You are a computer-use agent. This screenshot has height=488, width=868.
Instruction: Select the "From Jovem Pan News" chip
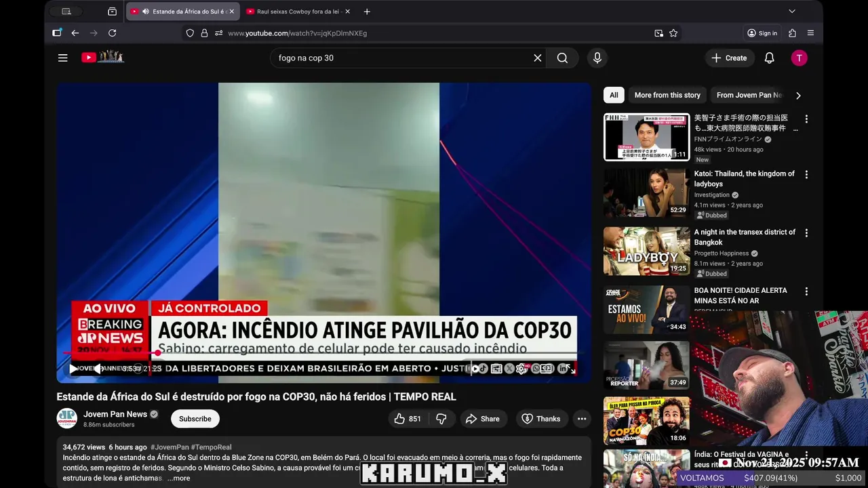coord(749,95)
